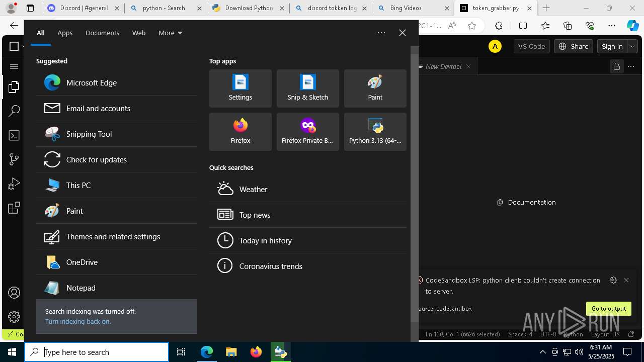
Task: Launch Paint from the suggested list
Action: tap(117, 211)
